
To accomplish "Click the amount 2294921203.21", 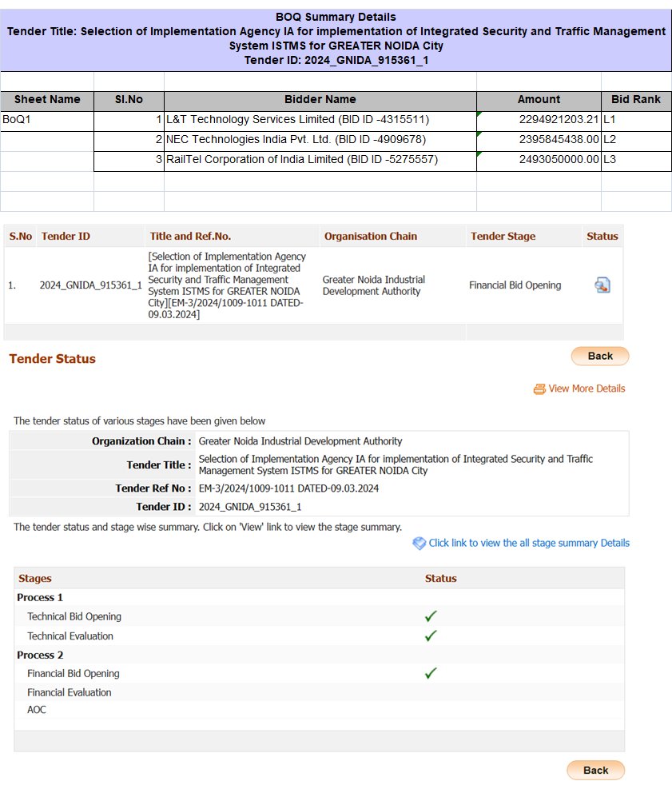I will pos(539,122).
